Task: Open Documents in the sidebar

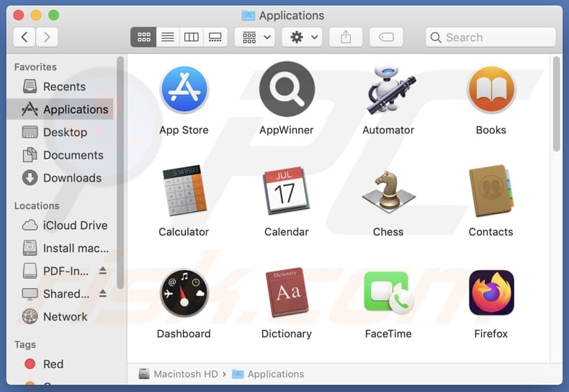Action: (61, 155)
